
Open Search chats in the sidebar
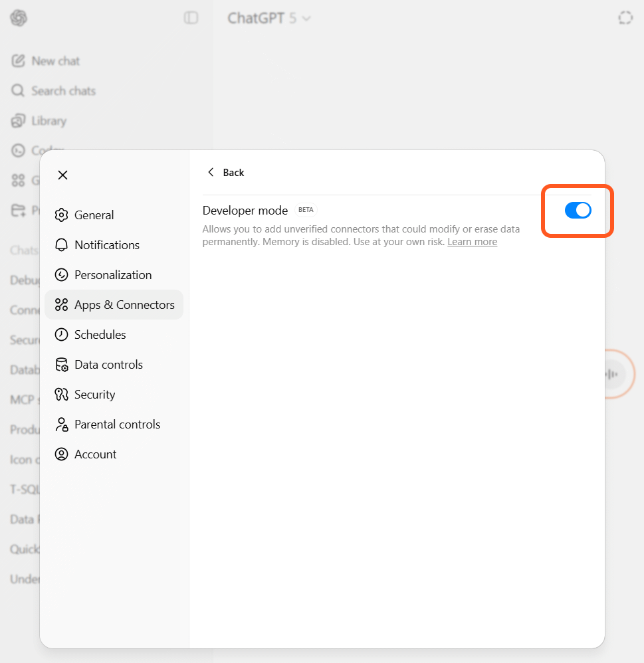pyautogui.click(x=62, y=91)
